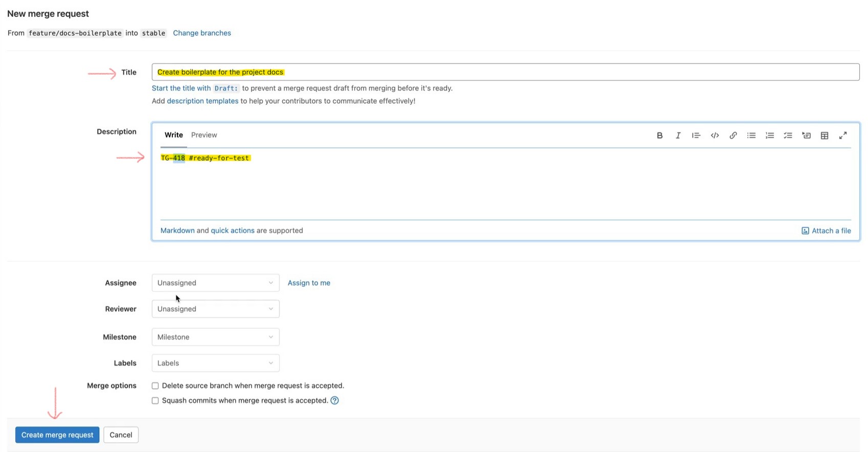Enable delete source branch option

155,386
